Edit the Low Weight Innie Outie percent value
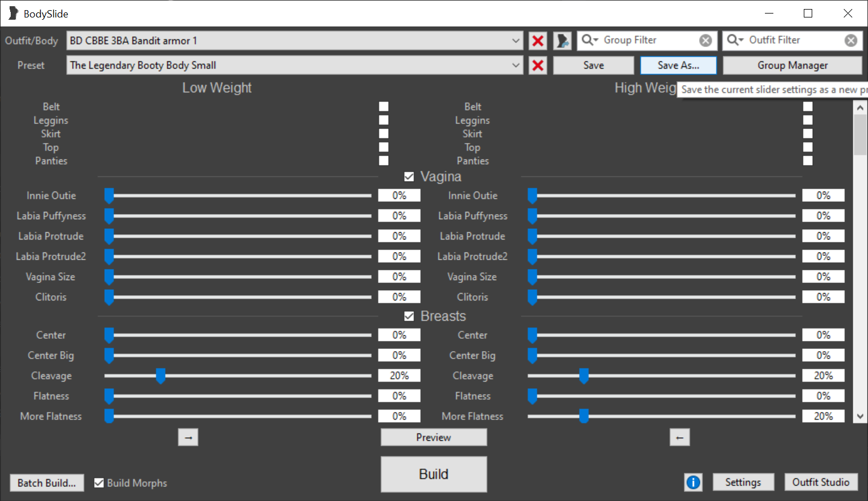This screenshot has height=501, width=868. 399,196
